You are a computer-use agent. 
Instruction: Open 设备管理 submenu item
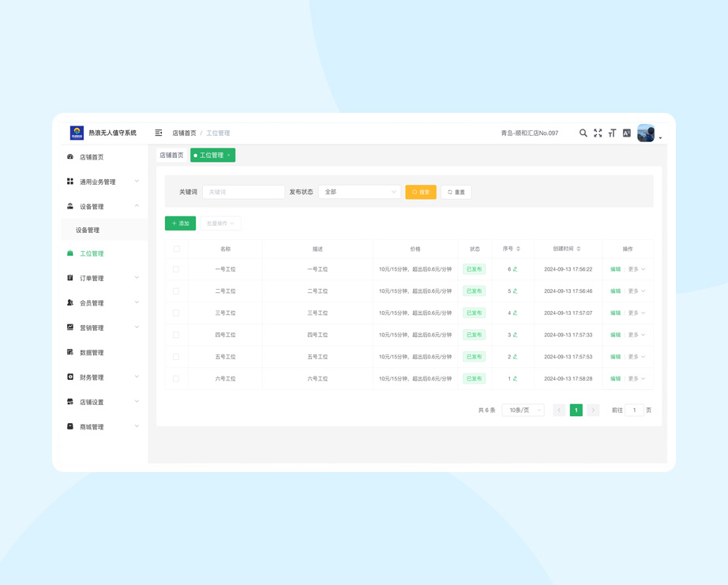pos(104,230)
